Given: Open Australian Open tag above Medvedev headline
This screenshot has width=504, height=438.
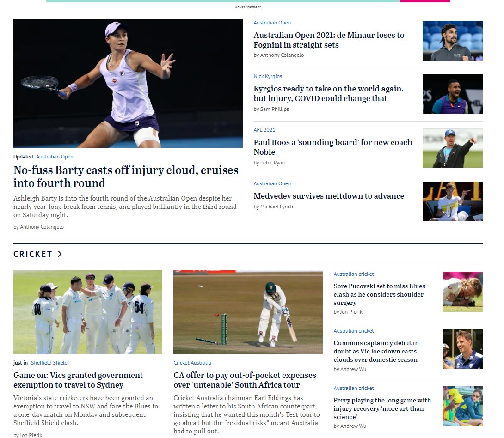Looking at the screenshot, I should pyautogui.click(x=272, y=184).
